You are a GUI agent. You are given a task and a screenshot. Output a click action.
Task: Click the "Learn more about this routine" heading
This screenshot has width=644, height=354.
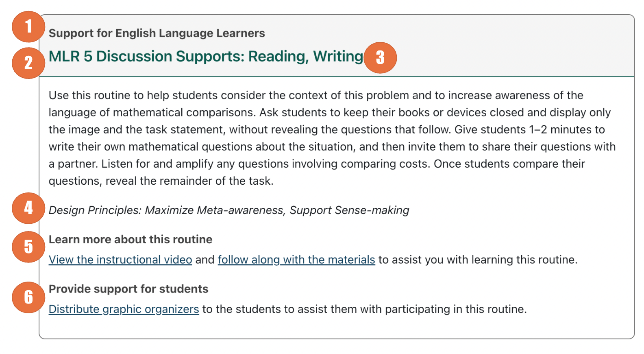point(130,240)
